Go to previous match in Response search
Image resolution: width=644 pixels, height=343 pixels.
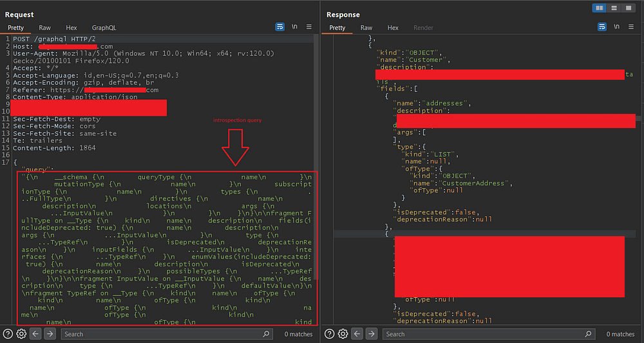click(x=357, y=333)
